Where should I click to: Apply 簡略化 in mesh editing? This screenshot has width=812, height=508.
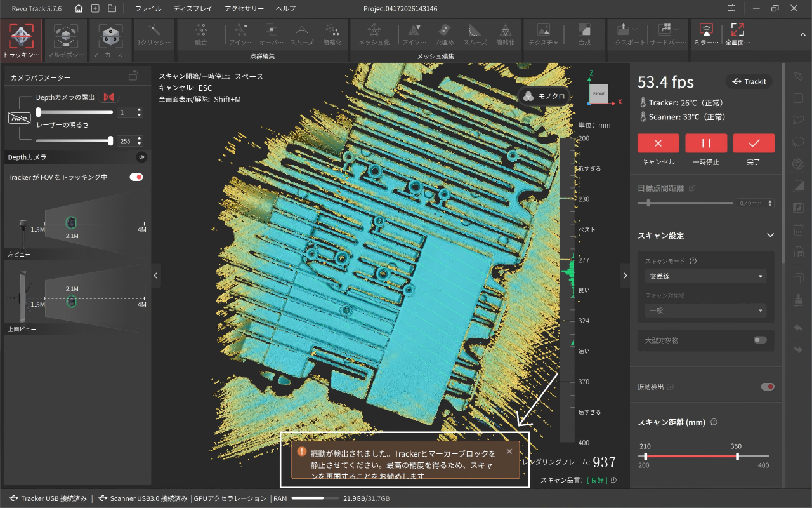click(505, 35)
